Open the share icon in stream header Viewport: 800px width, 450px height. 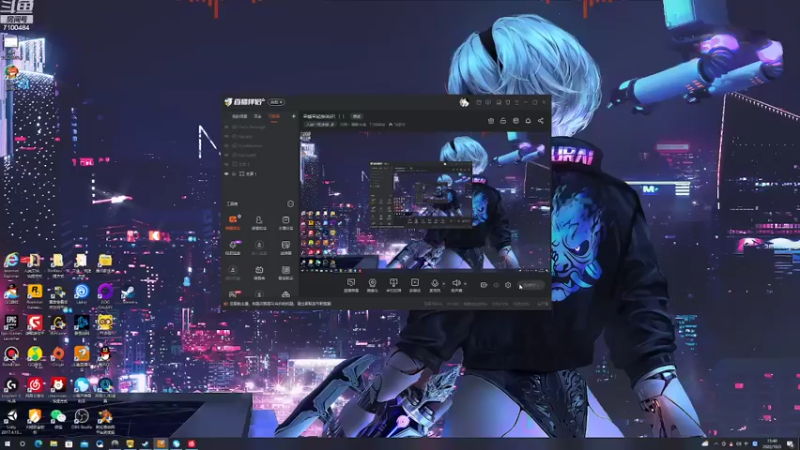point(541,120)
